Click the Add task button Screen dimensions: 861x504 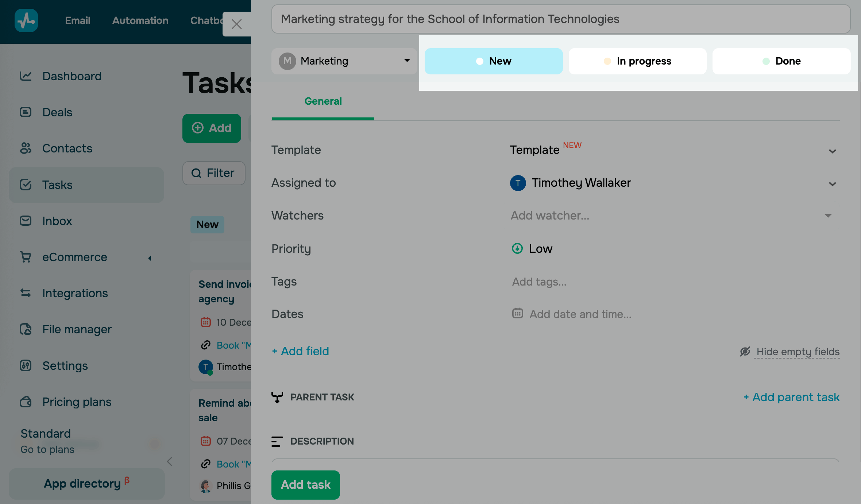point(305,485)
